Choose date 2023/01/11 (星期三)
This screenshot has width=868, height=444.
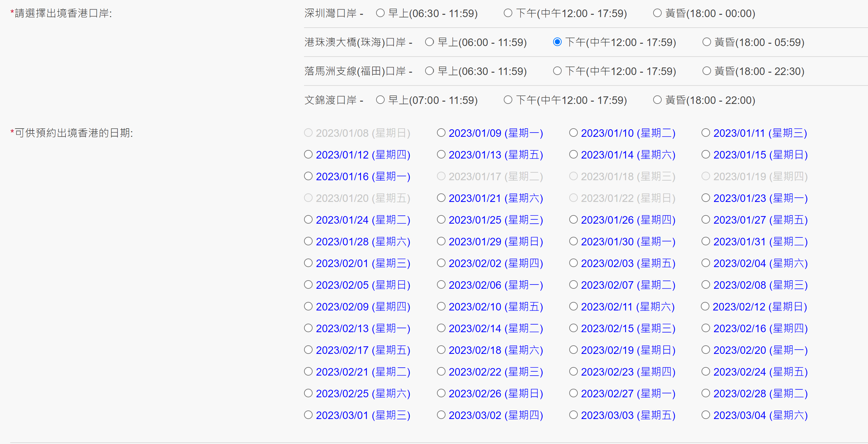705,133
